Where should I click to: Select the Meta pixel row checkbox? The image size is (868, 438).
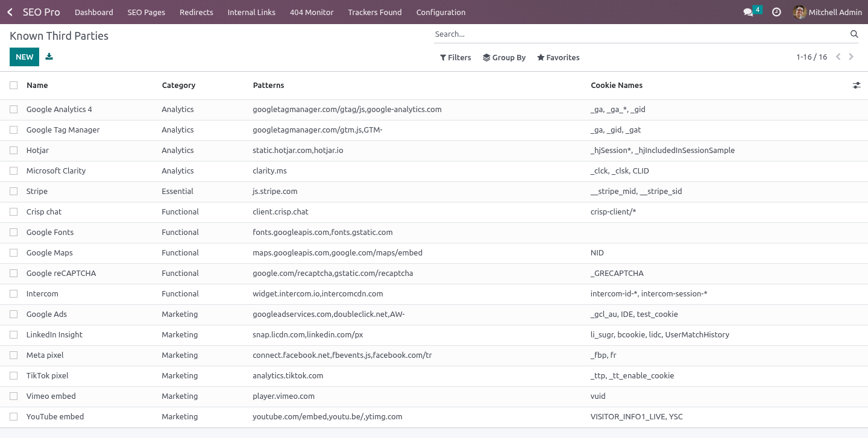14,355
